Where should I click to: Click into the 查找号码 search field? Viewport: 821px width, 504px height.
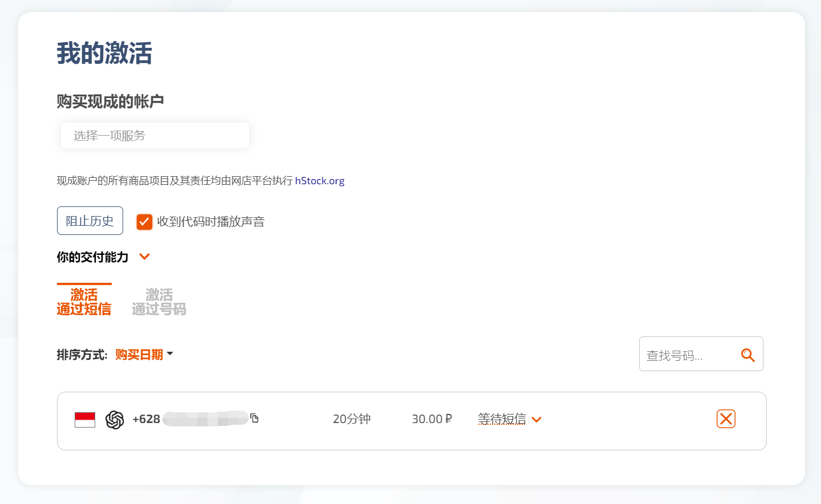(x=687, y=355)
